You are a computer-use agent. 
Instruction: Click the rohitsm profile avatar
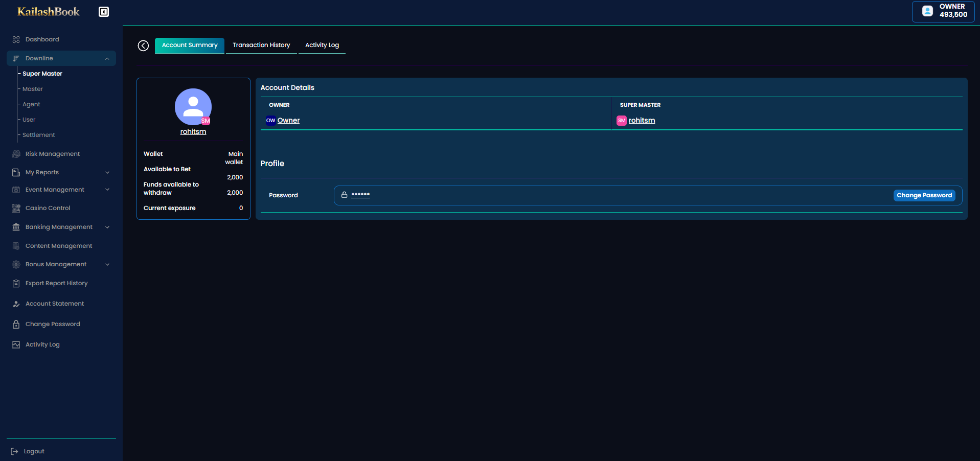193,107
